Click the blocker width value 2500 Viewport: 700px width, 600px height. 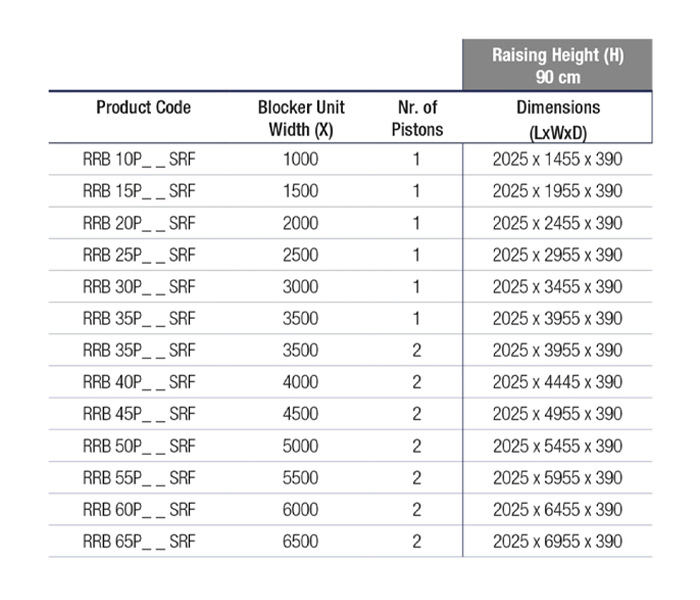300,255
